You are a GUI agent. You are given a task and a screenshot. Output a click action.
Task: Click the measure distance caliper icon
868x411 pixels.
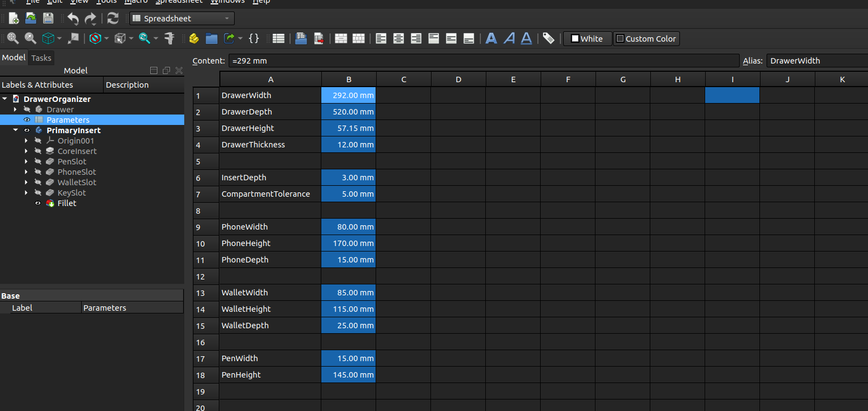coord(169,38)
